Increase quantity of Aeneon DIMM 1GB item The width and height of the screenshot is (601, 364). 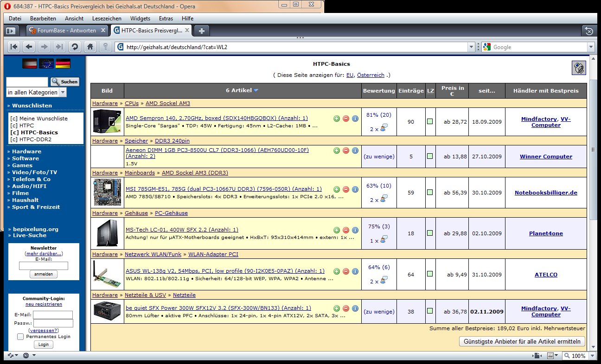(337, 151)
